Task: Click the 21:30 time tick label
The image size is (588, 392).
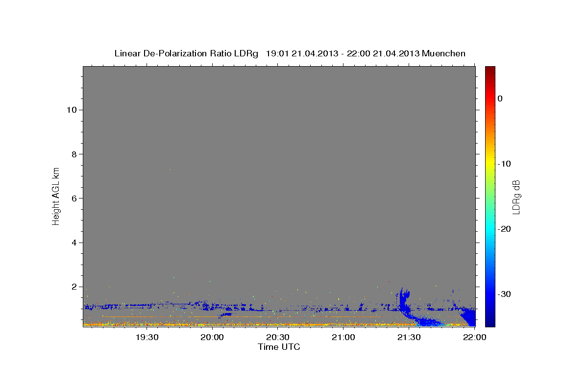Action: tap(409, 337)
